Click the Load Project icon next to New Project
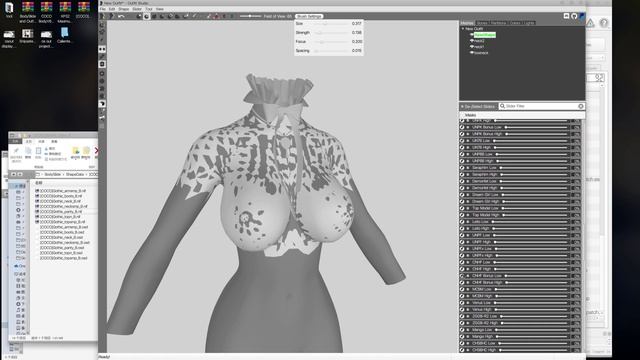The height and width of the screenshot is (360, 640). tap(111, 16)
